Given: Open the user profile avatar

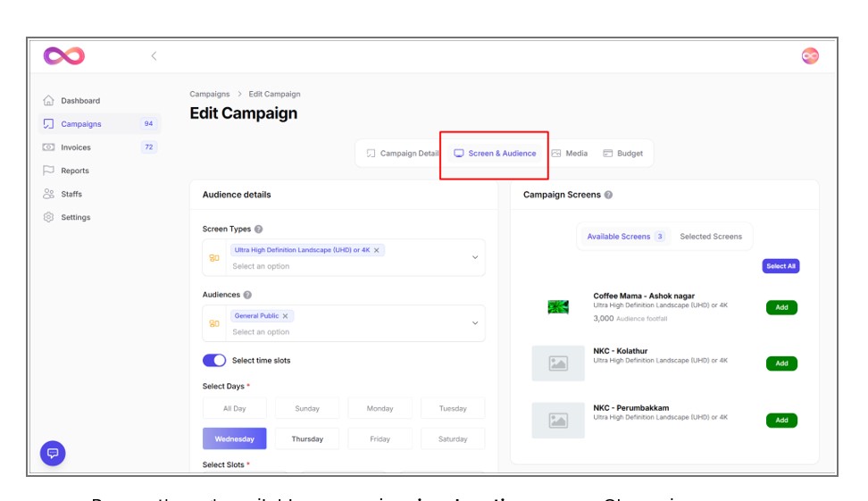Looking at the screenshot, I should tap(809, 56).
